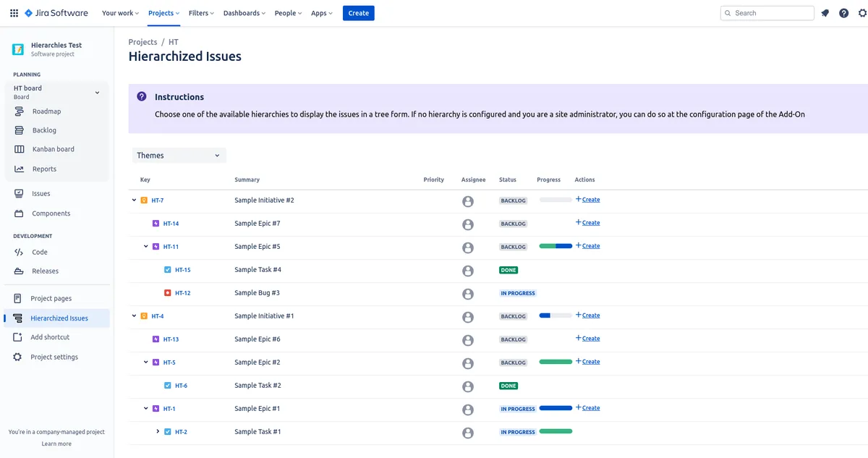This screenshot has width=868, height=458.
Task: Click the HT-4 initiative type icon
Action: point(144,316)
